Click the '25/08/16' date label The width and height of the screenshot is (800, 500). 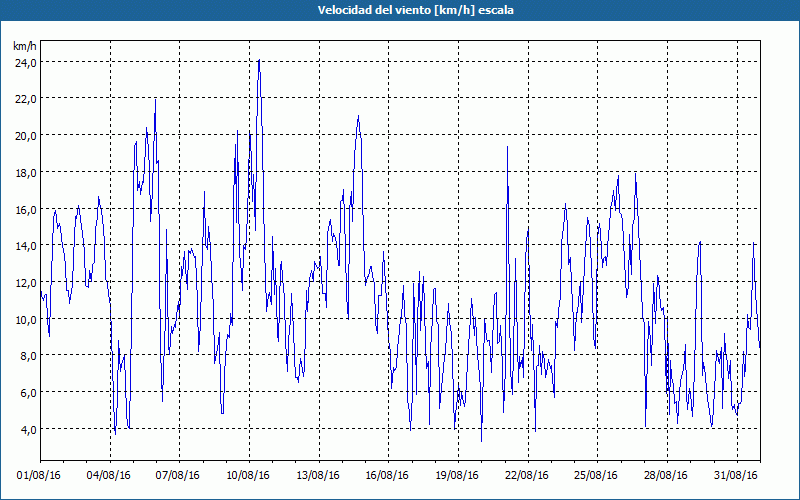coord(596,476)
